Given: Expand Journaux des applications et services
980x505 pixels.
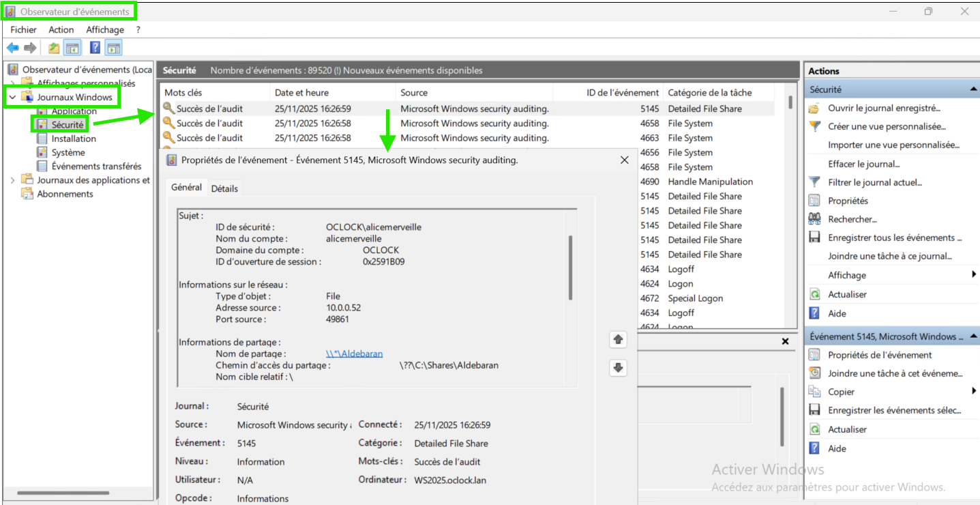Looking at the screenshot, I should pyautogui.click(x=12, y=180).
